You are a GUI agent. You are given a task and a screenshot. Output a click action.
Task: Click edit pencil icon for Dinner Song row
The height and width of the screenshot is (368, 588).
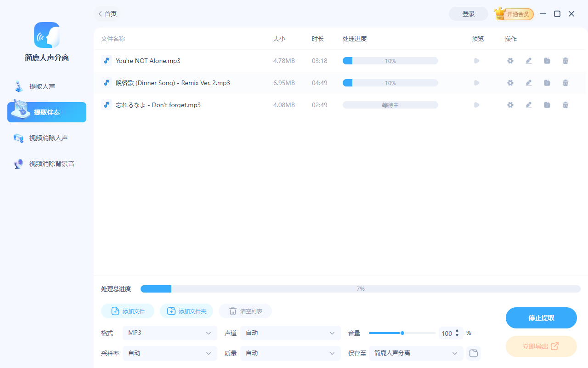coord(529,83)
